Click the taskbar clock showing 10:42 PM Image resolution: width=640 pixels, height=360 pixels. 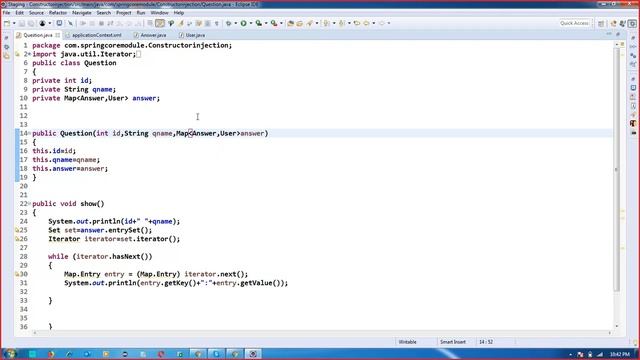tap(620, 354)
